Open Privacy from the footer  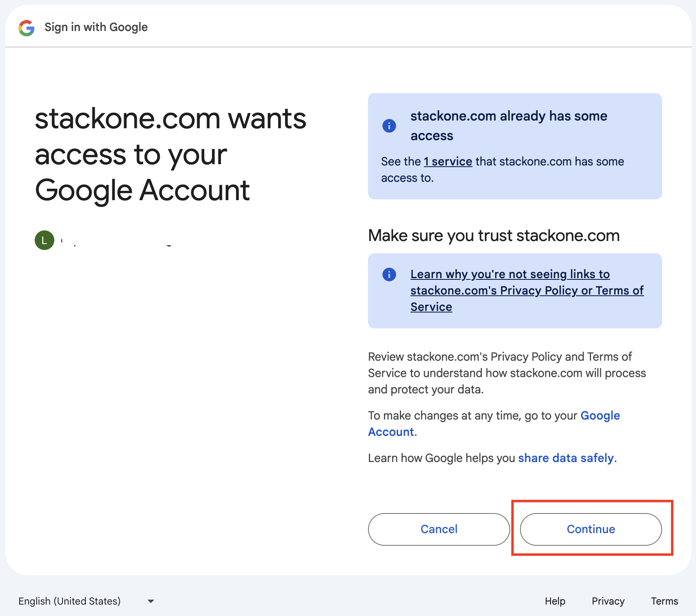(x=608, y=601)
